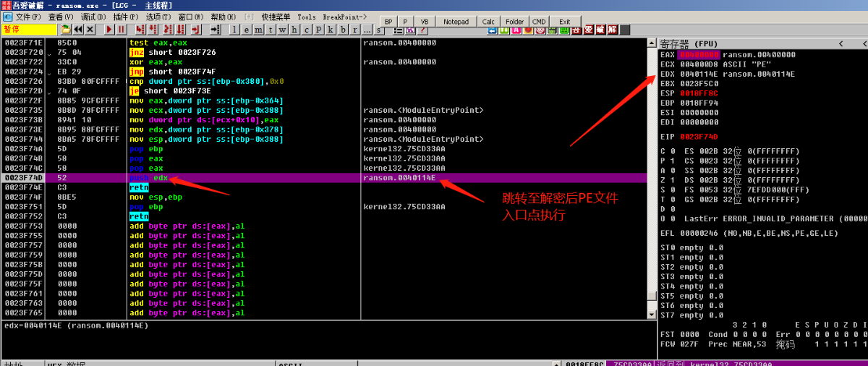Click the yellow 暂停 status field
Screen dimensions: 868x366
29,30
